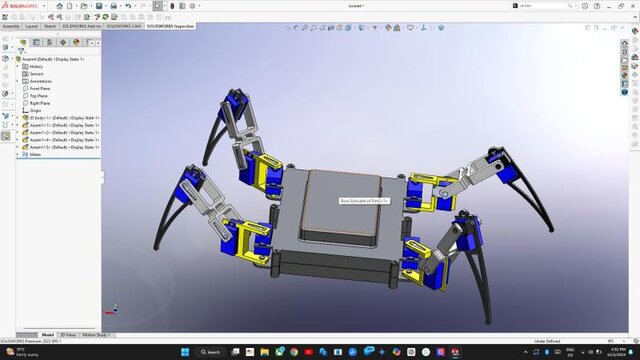Click the tree filter funnel icon
640x360 pixels.
point(21,51)
